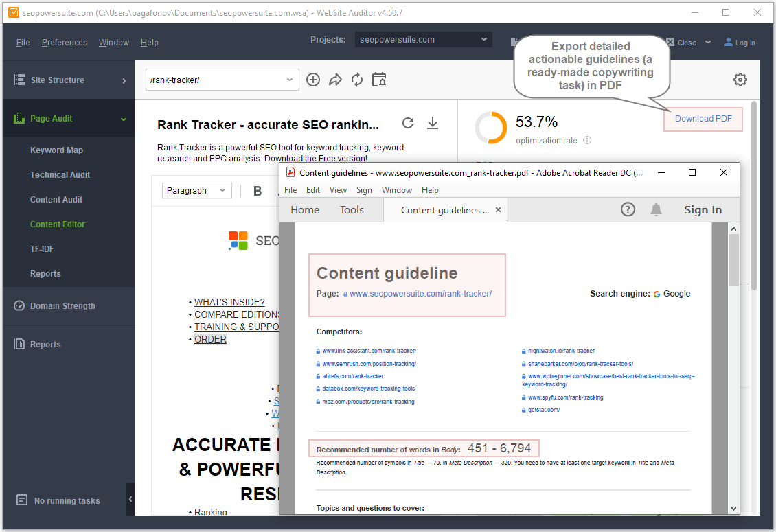Open the Projects dropdown seopowersuite.com

tap(423, 40)
